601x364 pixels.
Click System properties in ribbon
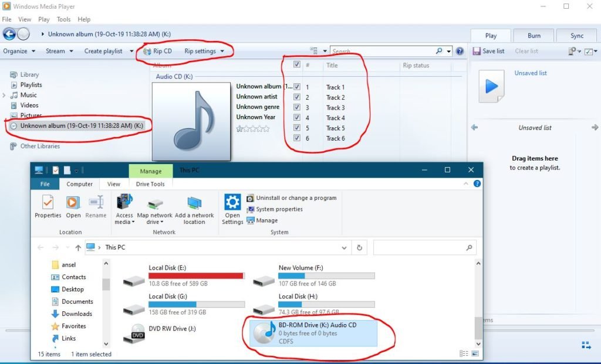(275, 209)
